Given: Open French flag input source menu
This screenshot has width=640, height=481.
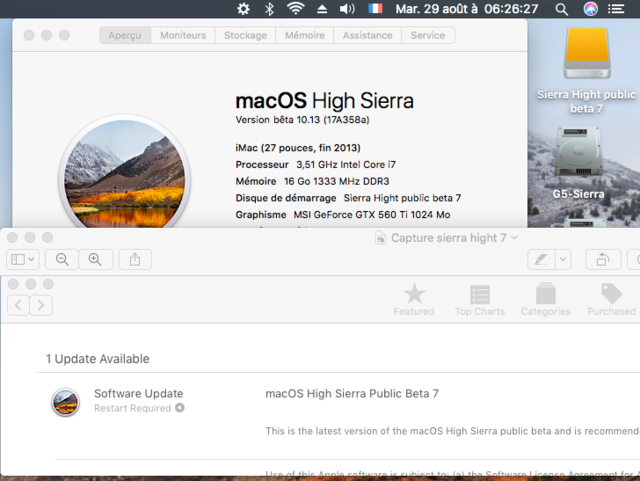Looking at the screenshot, I should (x=375, y=9).
